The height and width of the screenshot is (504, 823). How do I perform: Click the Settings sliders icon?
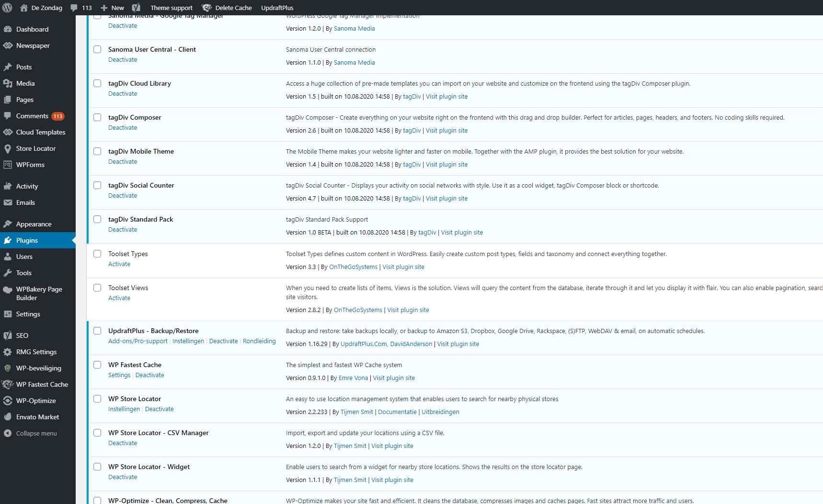tap(8, 314)
